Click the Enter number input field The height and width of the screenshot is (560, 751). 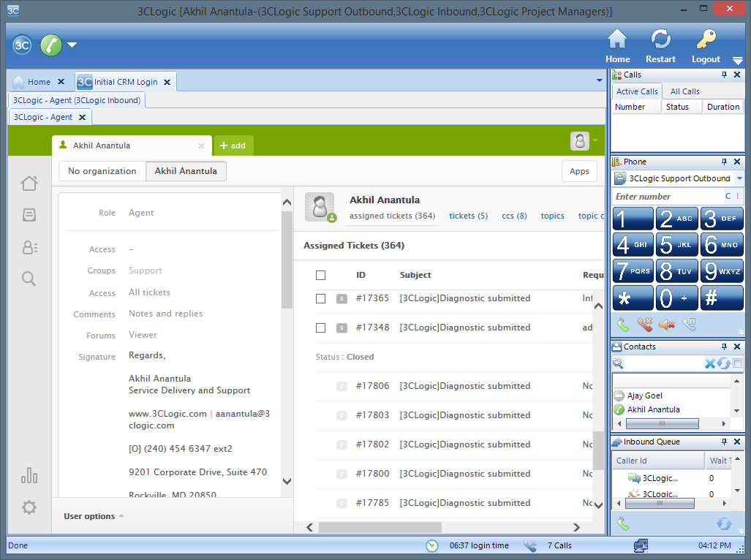pyautogui.click(x=667, y=197)
